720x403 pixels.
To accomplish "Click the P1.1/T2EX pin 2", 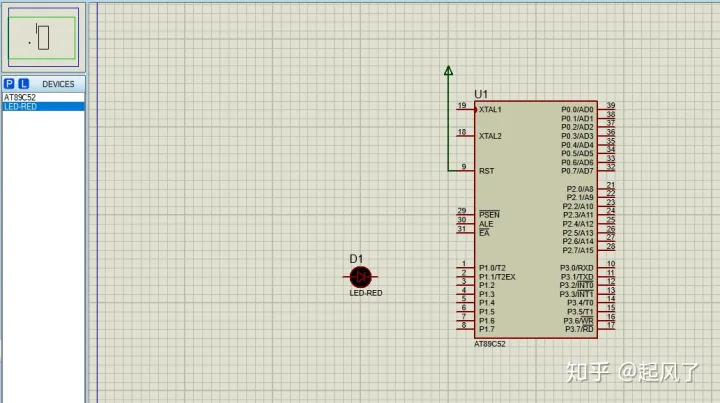I will [x=465, y=277].
